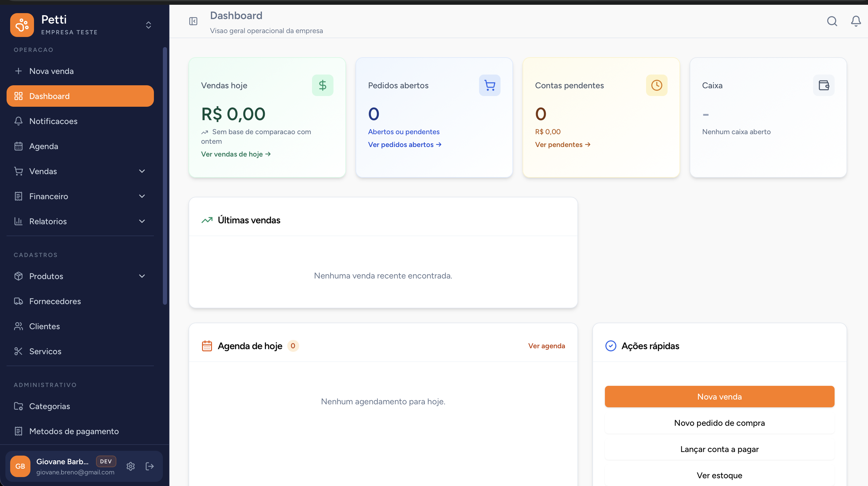Open Categorias in Administrativo section
The image size is (868, 486).
coord(80,406)
